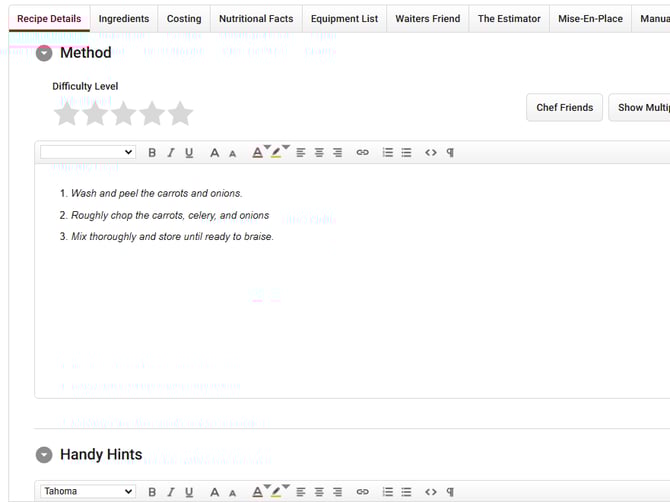Switch to the Nutritional Facts tab
Screen dimensions: 670x502
pos(256,18)
